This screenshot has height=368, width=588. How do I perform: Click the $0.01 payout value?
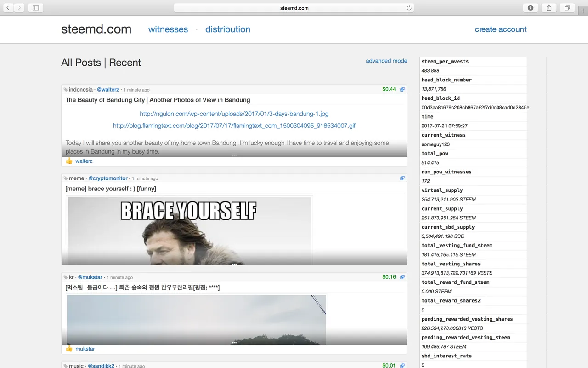point(389,366)
